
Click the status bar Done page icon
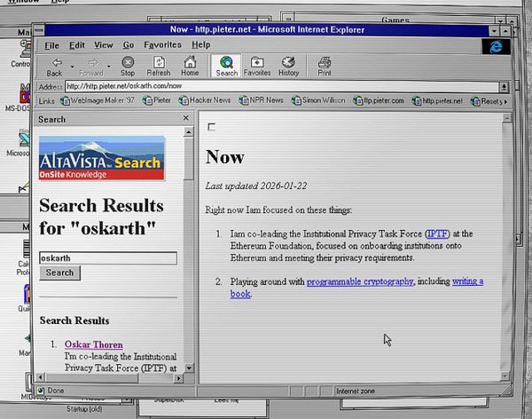(x=41, y=391)
